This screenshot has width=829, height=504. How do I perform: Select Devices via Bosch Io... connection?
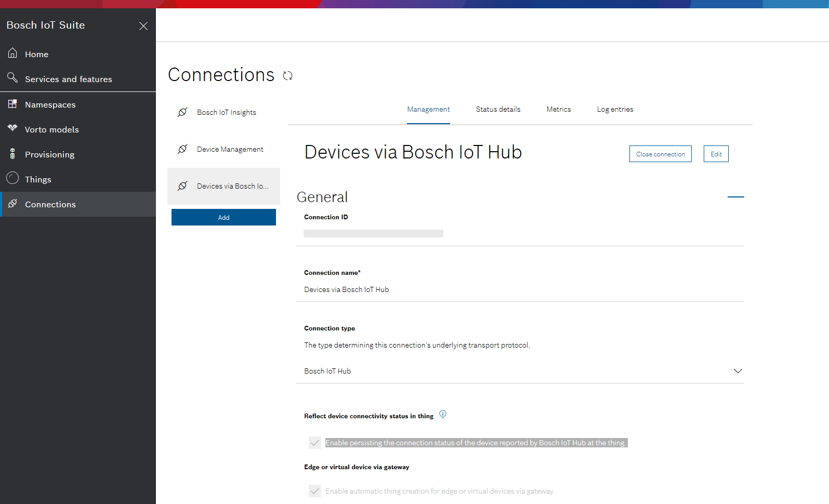223,186
